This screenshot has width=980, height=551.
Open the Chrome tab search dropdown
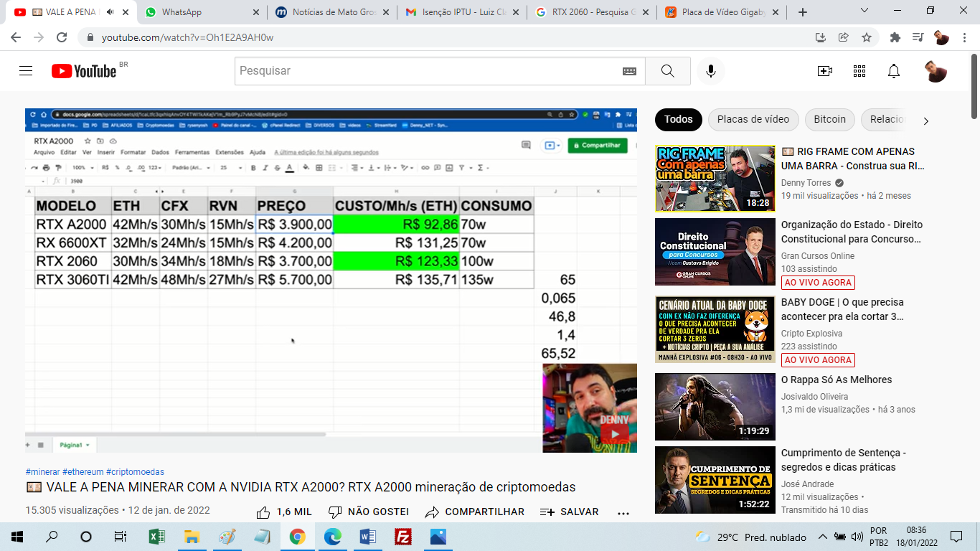[864, 11]
